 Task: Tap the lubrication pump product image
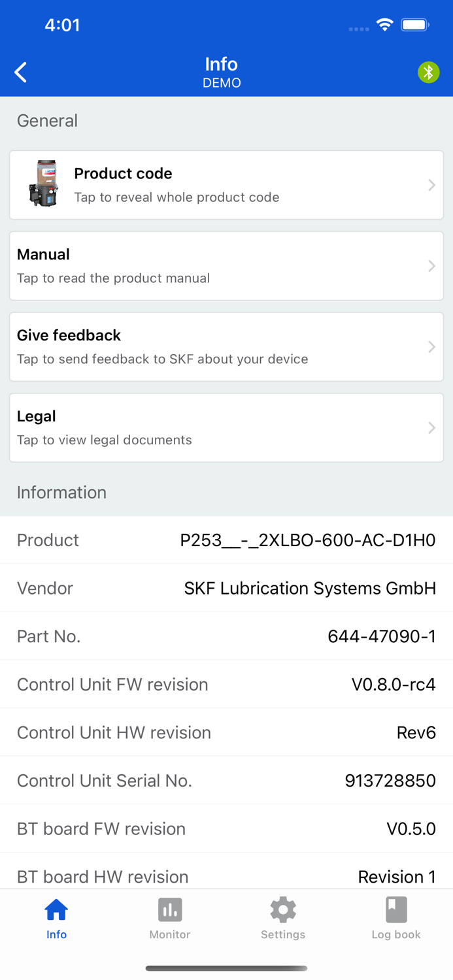coord(43,184)
